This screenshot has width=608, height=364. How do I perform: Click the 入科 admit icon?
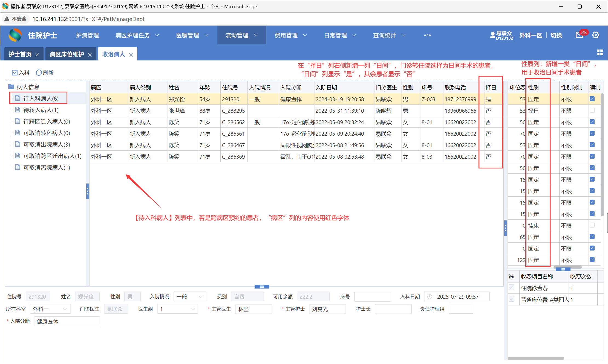coord(15,72)
